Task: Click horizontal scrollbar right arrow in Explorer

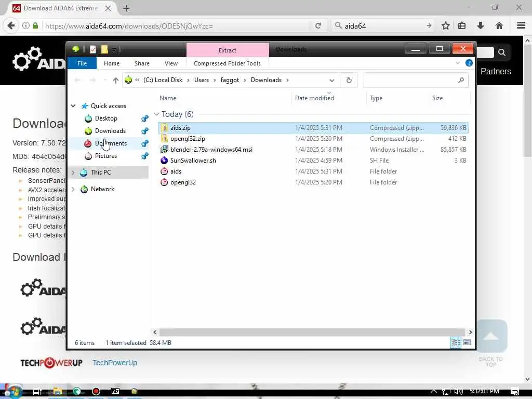Action: (x=470, y=332)
